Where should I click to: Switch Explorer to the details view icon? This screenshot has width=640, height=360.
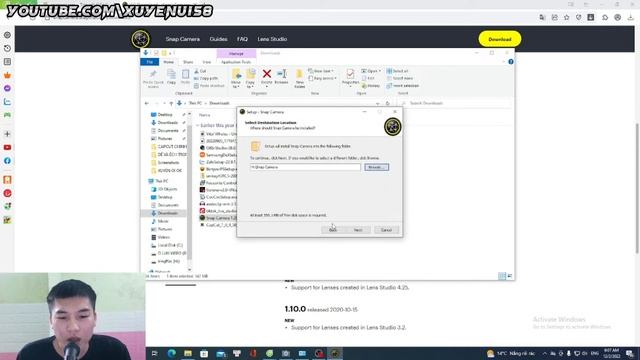(x=502, y=276)
